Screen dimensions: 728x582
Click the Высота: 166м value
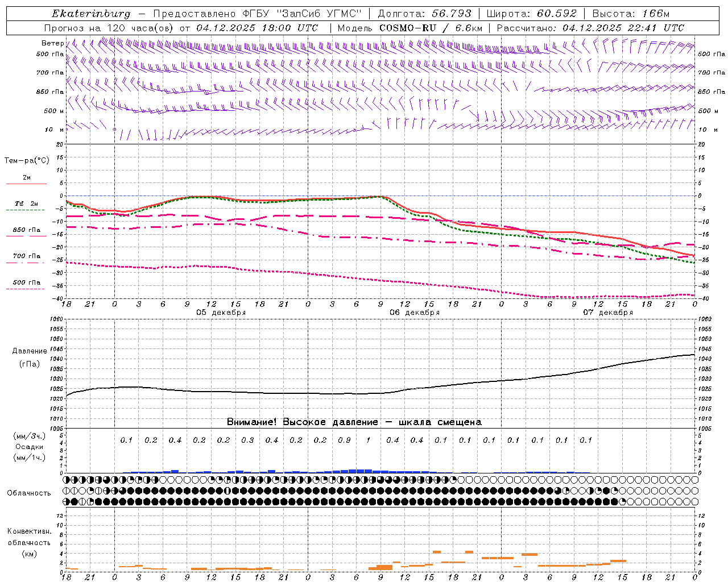coord(631,14)
